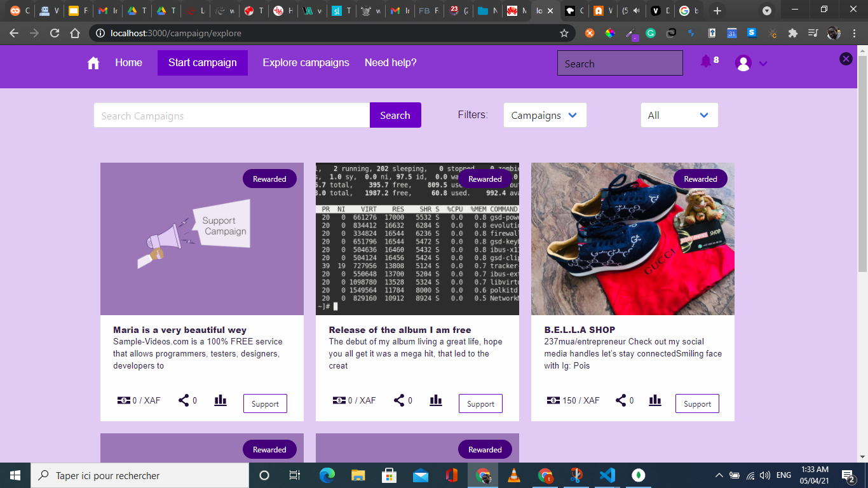Focus the navbar Search field
Image resolution: width=868 pixels, height=488 pixels.
coord(620,63)
